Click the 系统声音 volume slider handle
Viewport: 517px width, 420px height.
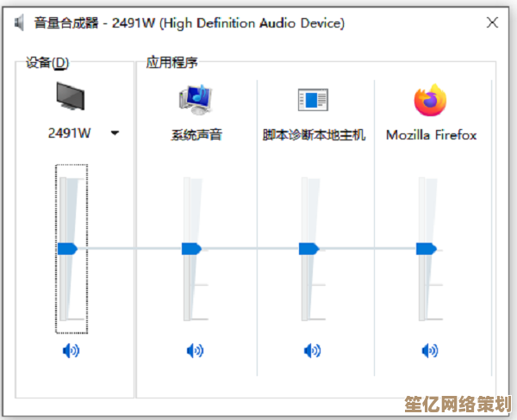tap(191, 249)
